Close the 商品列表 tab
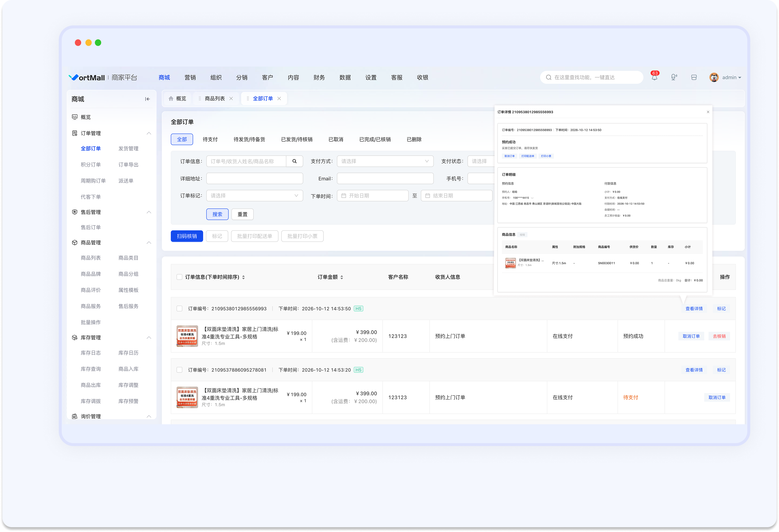 (231, 98)
